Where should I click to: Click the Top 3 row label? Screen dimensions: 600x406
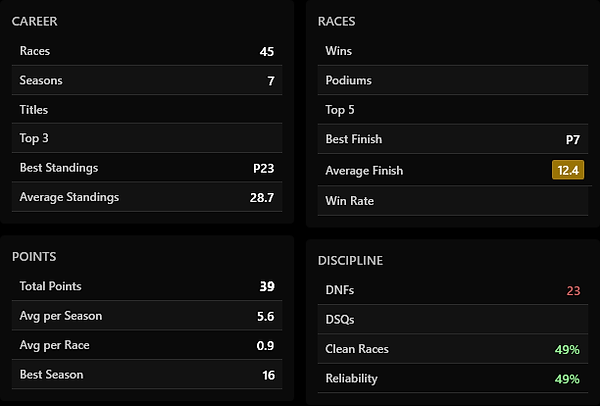34,139
